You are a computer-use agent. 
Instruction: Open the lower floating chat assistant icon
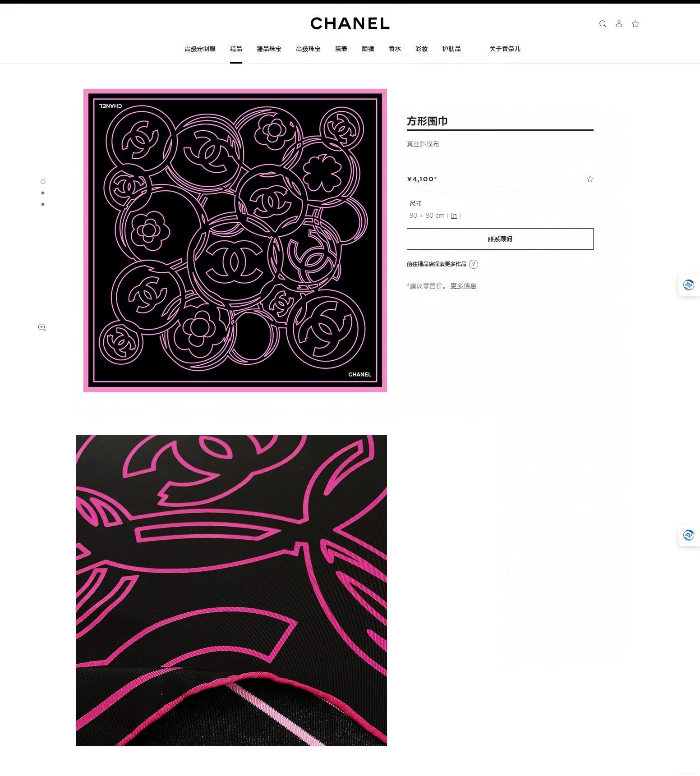coord(688,535)
